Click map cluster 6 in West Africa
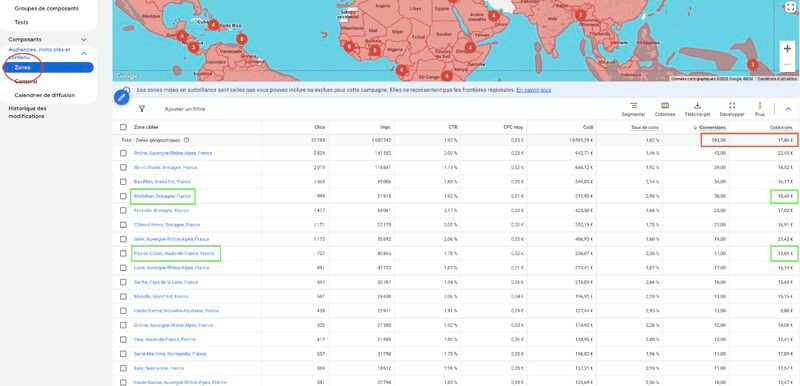 click(349, 46)
